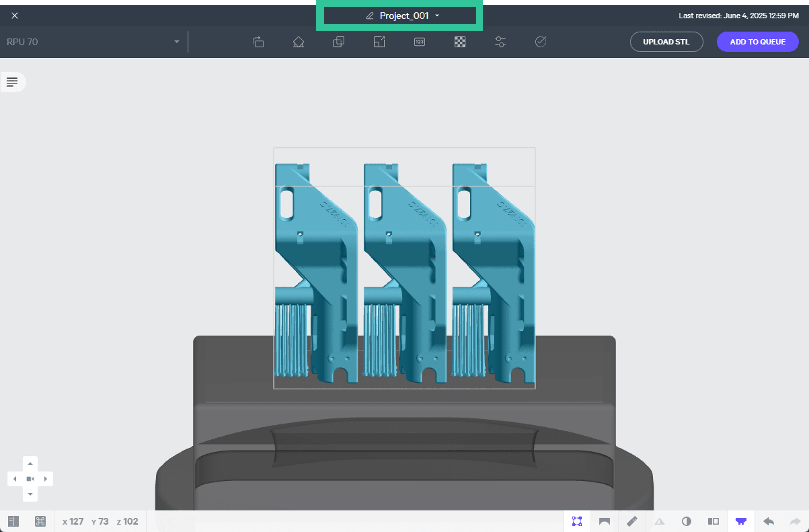Click the duplicate parts icon
This screenshot has width=809, height=532.
point(339,42)
